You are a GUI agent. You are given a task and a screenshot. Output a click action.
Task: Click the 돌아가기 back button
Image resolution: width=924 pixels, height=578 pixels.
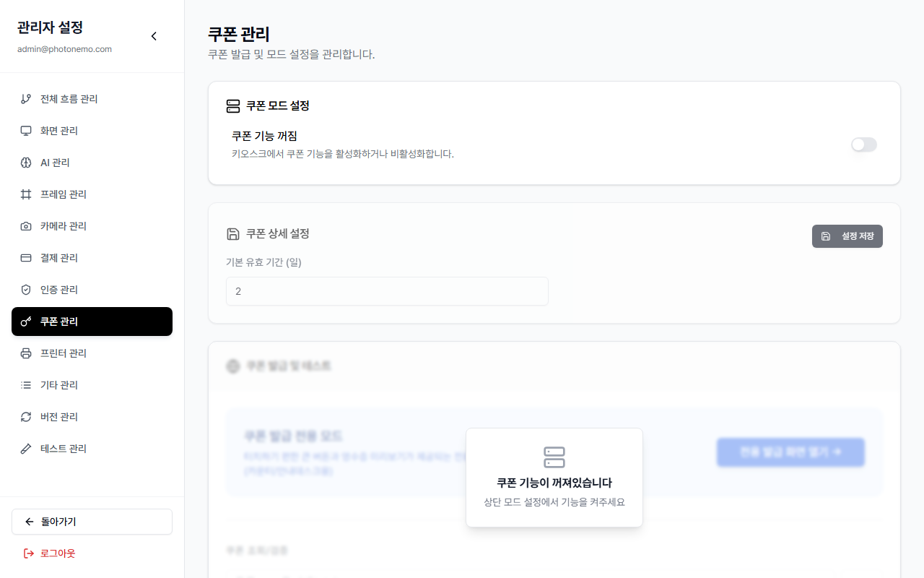92,522
